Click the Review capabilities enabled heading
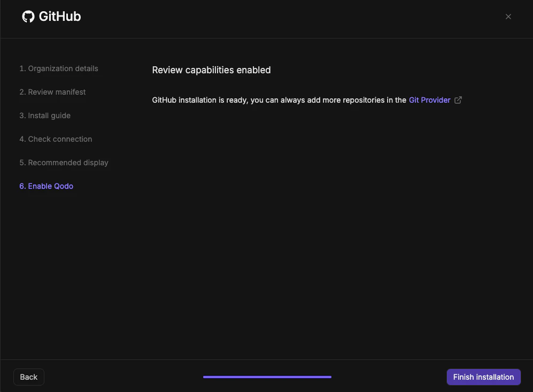This screenshot has width=533, height=392. 211,70
